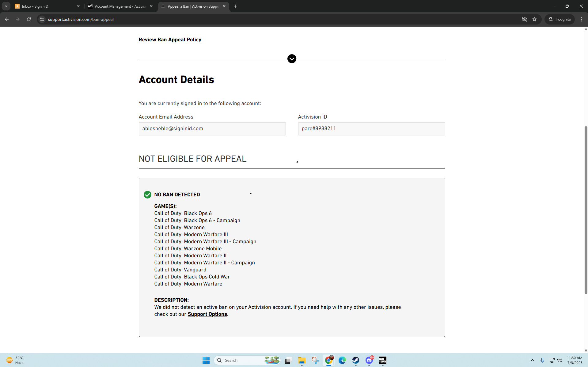The image size is (588, 367).
Task: Go forward to the next page
Action: (x=18, y=19)
